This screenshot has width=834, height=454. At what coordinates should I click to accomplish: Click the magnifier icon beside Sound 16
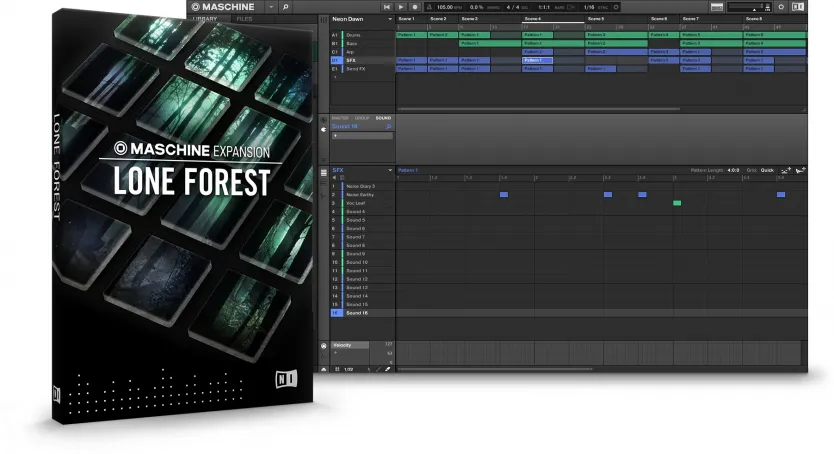388,127
